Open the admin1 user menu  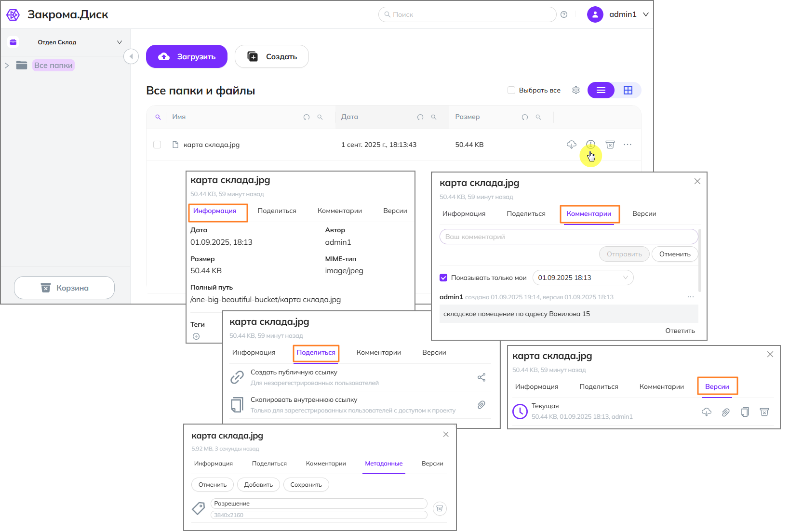(618, 14)
